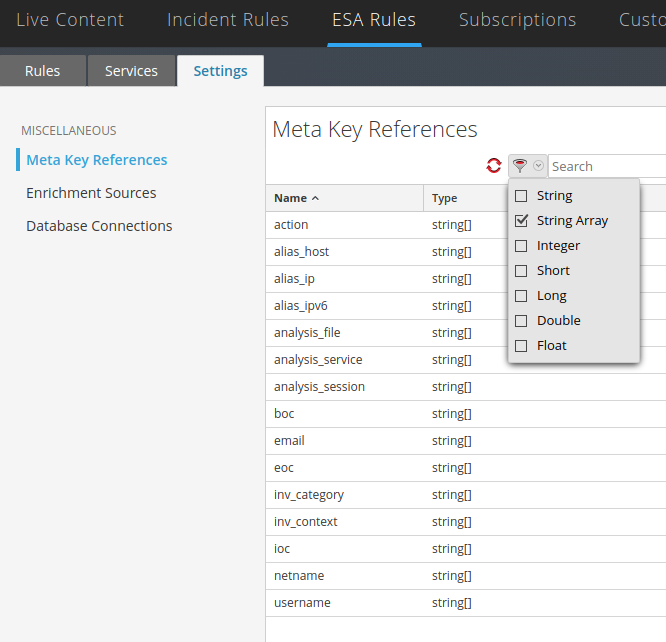
Task: Open Enrichment Sources settings
Action: pos(91,193)
